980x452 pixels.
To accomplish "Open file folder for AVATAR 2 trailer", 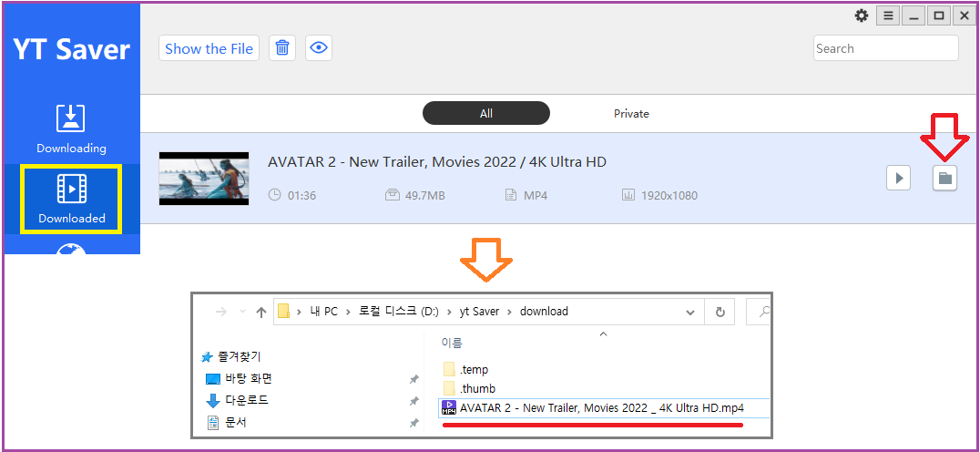I will click(x=945, y=179).
